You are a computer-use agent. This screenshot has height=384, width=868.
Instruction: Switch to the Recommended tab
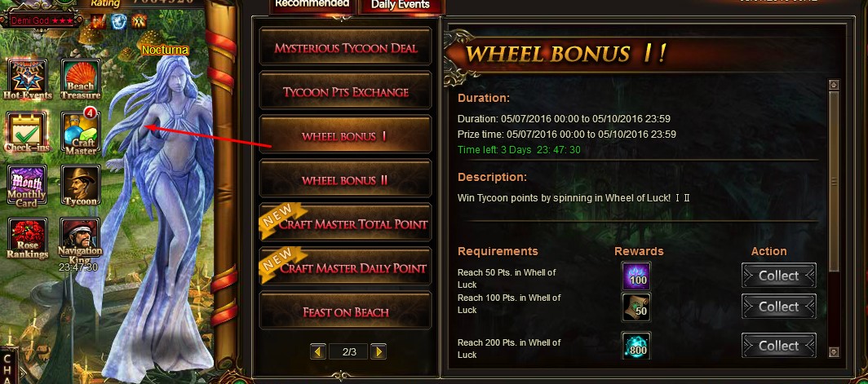coord(312,6)
